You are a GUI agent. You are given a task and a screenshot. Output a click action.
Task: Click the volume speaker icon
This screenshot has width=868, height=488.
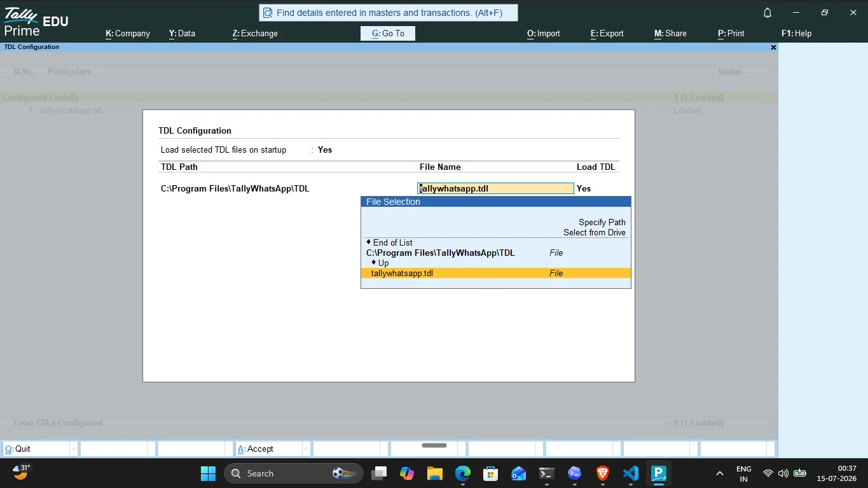tap(783, 473)
